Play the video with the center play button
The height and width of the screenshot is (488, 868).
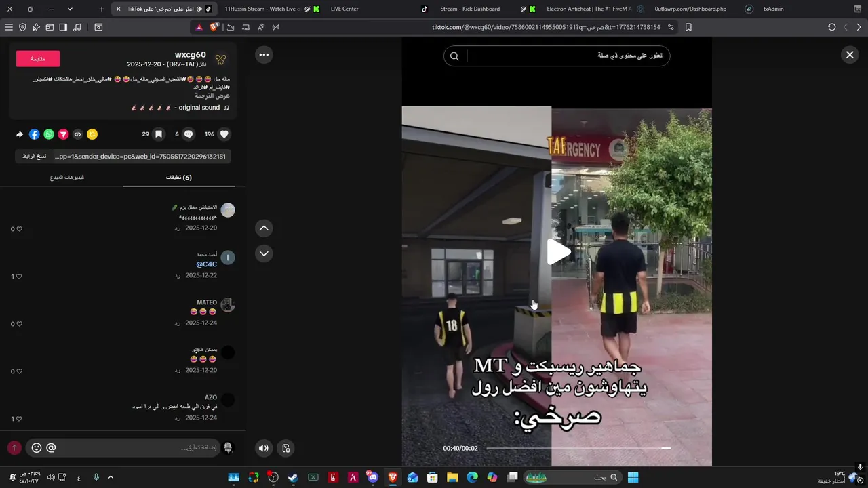pyautogui.click(x=558, y=251)
